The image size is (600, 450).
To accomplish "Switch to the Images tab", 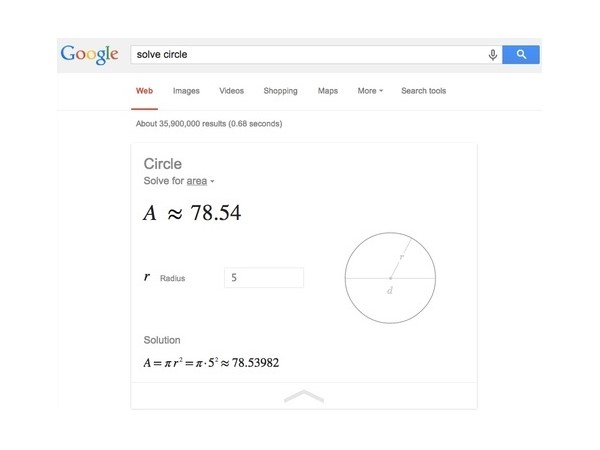I will (x=186, y=91).
